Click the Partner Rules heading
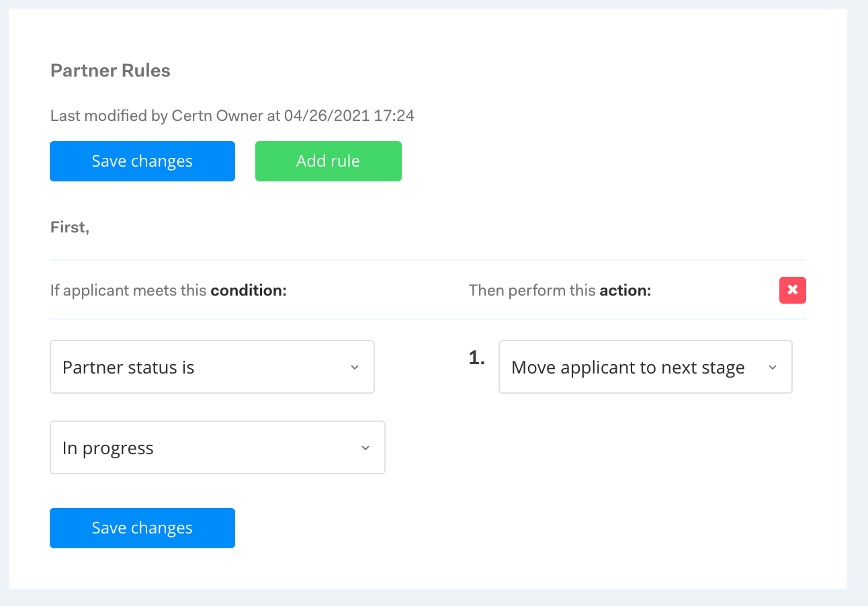This screenshot has height=606, width=868. pyautogui.click(x=110, y=71)
